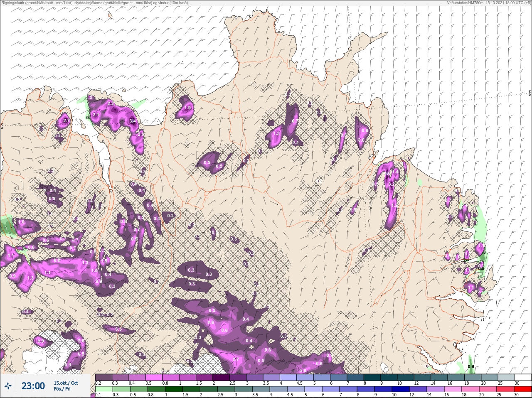Click the four-point star icon beside 23:00
This screenshot has height=398, width=532.
8,386
